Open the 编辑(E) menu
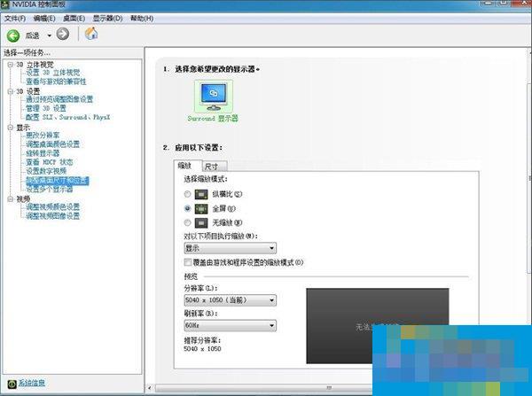The width and height of the screenshot is (532, 396). pos(44,19)
